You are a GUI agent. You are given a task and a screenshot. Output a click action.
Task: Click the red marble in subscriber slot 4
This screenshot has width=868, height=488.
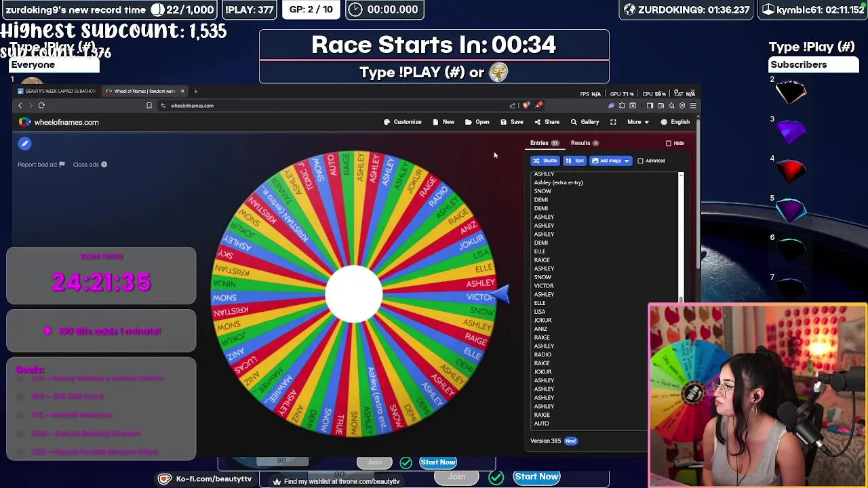click(790, 171)
